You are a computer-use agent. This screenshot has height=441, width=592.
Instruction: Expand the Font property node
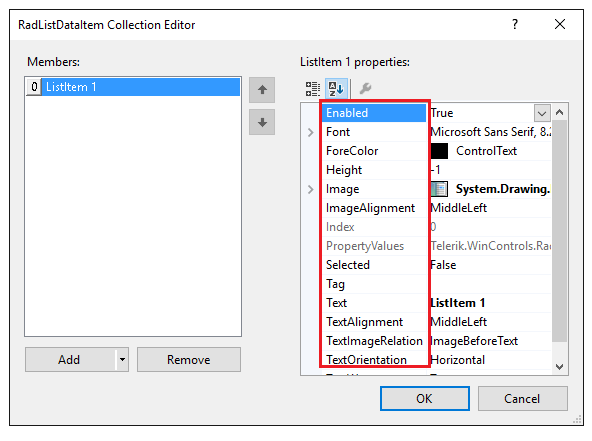click(310, 132)
